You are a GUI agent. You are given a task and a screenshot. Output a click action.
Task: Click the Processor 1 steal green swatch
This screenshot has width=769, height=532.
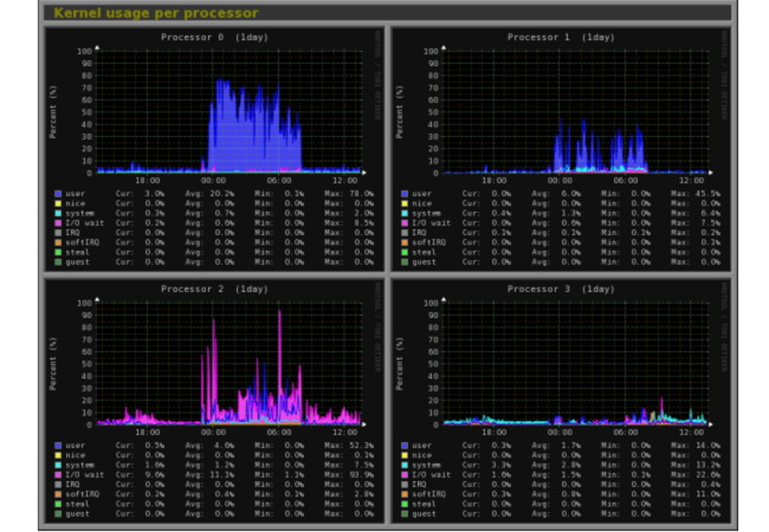[405, 252]
